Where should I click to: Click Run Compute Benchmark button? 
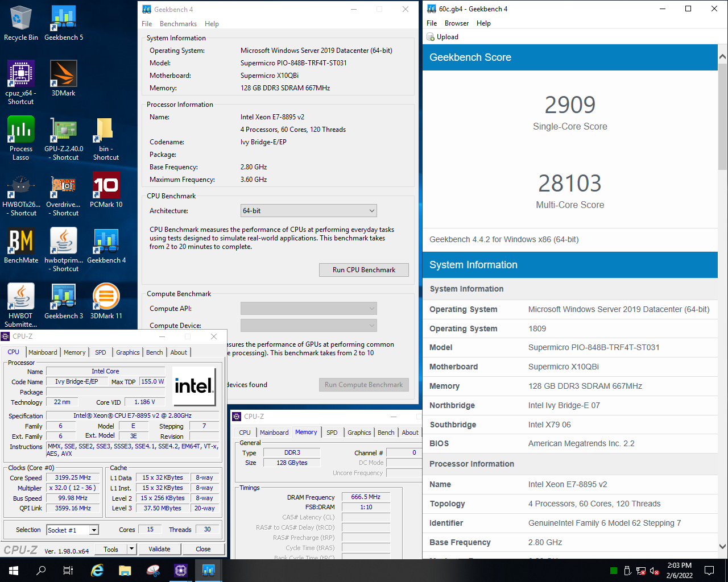point(364,385)
